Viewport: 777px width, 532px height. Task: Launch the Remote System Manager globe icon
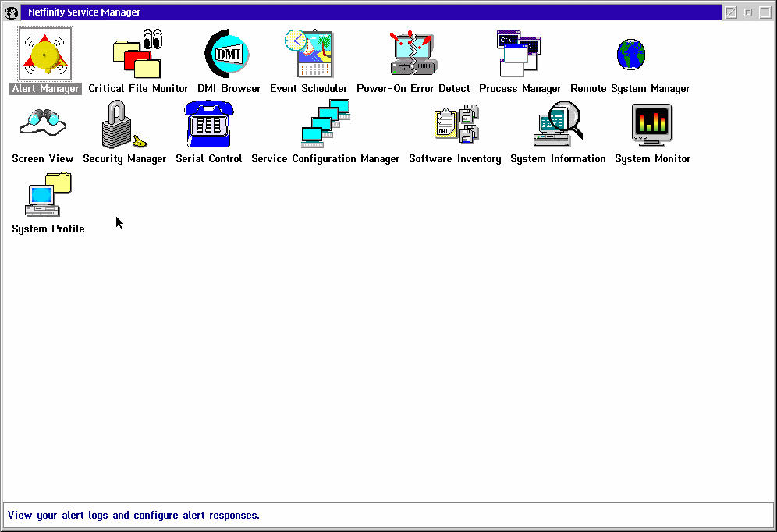(631, 55)
